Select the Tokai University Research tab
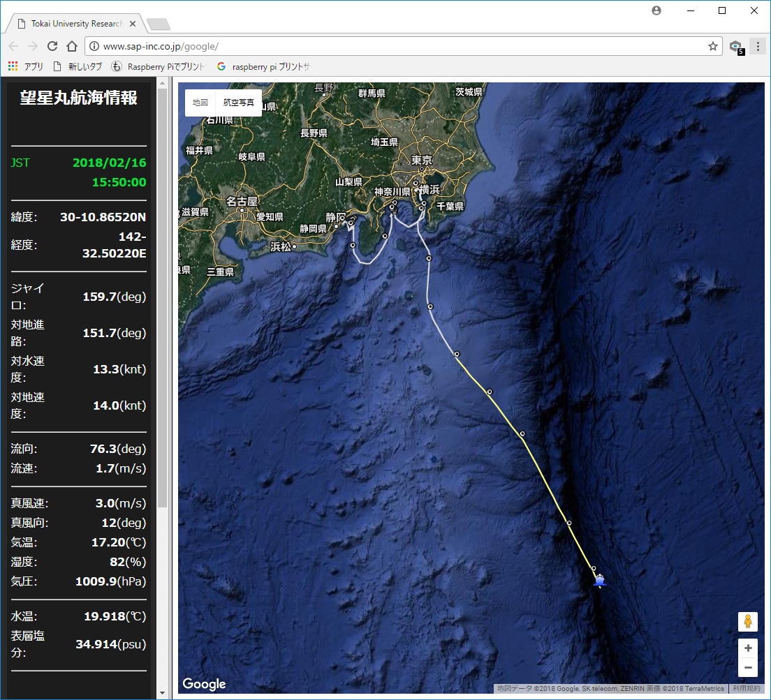The width and height of the screenshot is (771, 700). click(x=76, y=24)
